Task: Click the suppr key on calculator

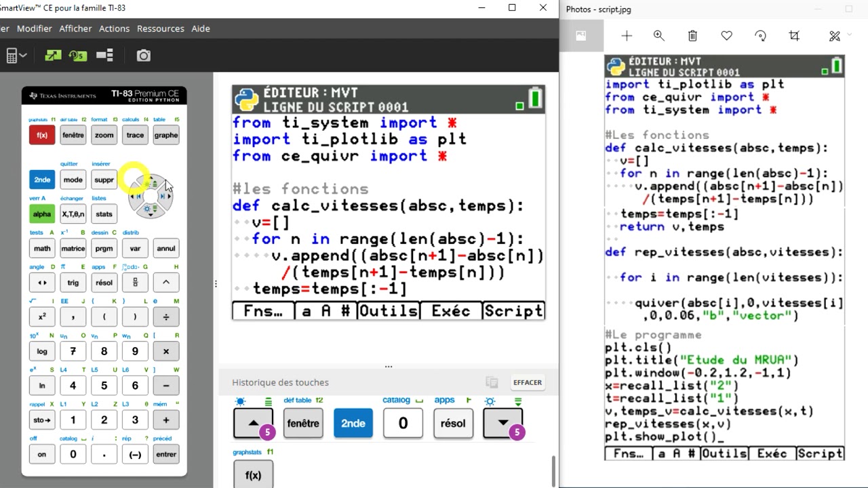Action: tap(104, 180)
